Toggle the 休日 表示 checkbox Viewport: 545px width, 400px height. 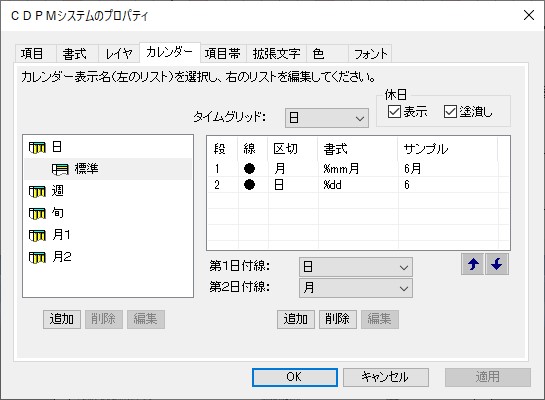click(x=394, y=112)
